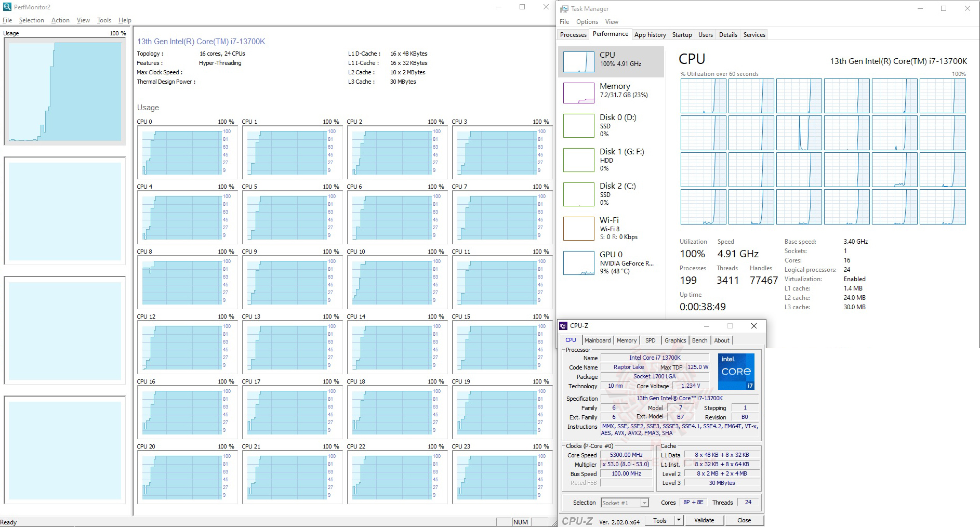Switch to Users tab in Task Manager
This screenshot has height=527, width=980.
[705, 35]
